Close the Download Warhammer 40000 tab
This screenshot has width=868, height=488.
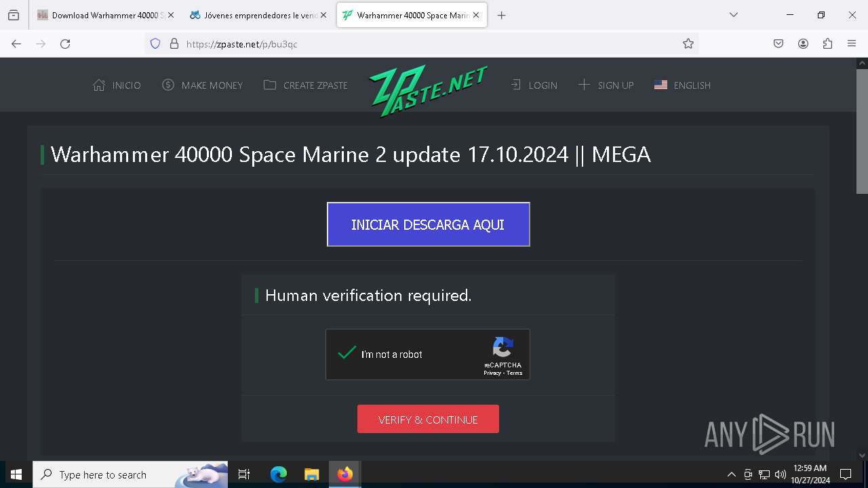coord(170,15)
